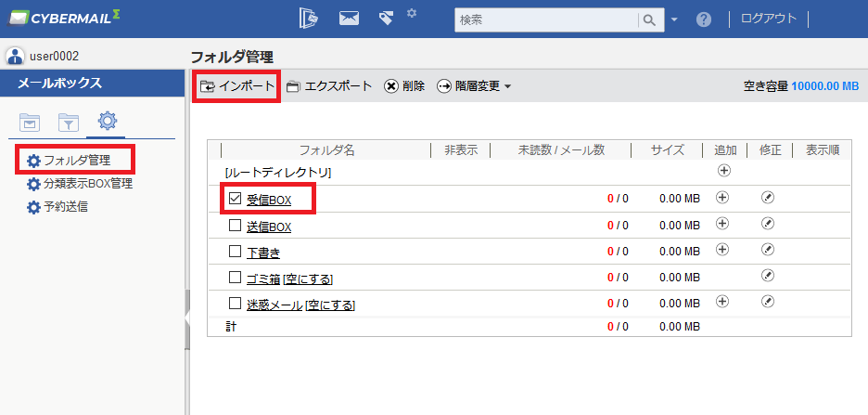Click the edit icon for 迷惑メール

click(x=767, y=302)
